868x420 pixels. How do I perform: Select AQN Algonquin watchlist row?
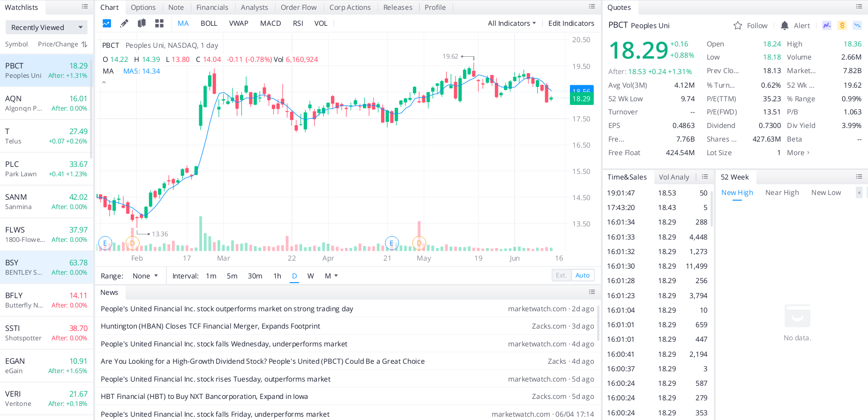tap(46, 103)
